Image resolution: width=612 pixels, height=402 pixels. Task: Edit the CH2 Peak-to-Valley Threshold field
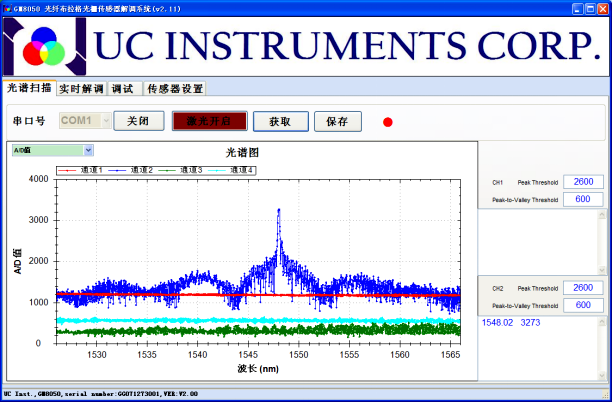pos(583,305)
